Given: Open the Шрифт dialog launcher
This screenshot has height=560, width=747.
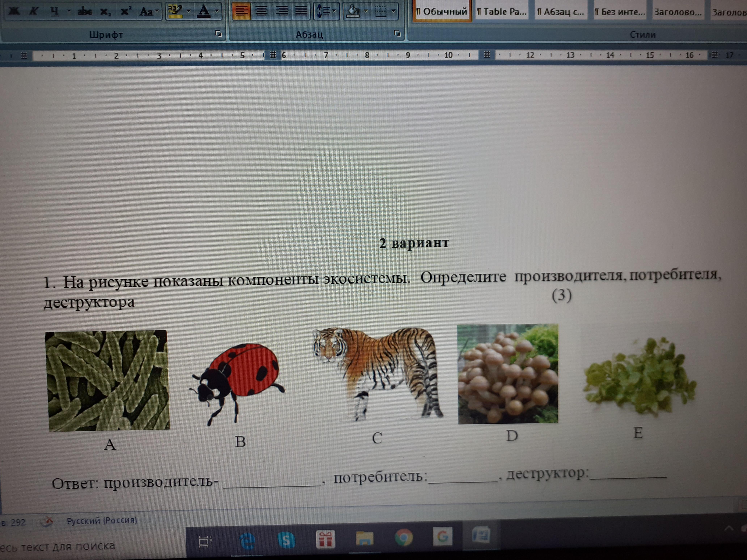Looking at the screenshot, I should coord(218,33).
